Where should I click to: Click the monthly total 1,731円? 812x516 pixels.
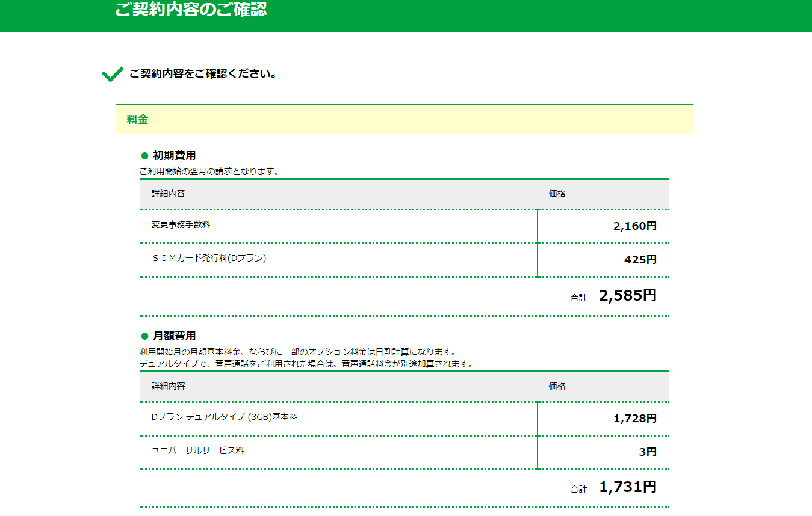[628, 487]
